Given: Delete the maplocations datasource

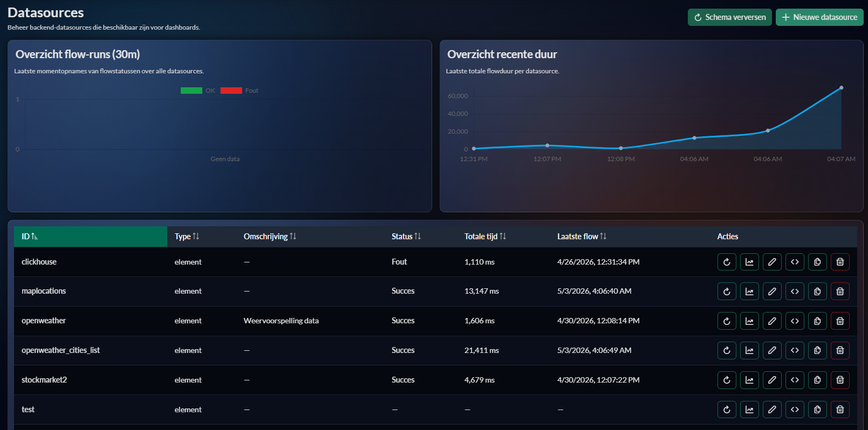Looking at the screenshot, I should (840, 292).
